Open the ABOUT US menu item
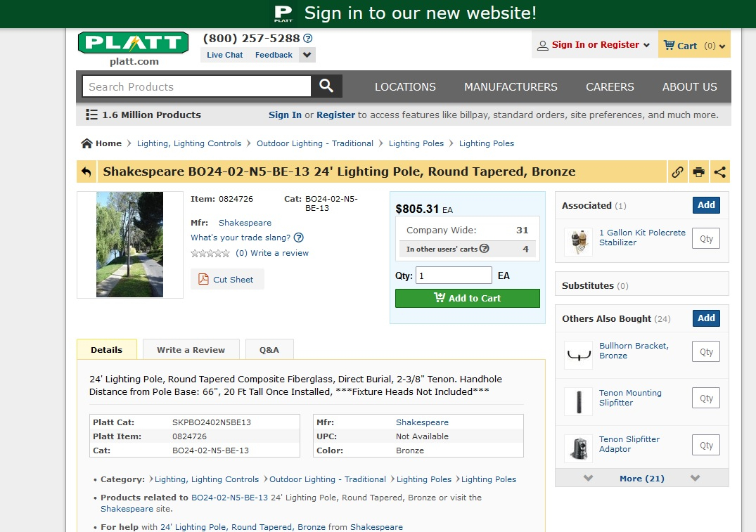The width and height of the screenshot is (756, 532). [x=689, y=86]
